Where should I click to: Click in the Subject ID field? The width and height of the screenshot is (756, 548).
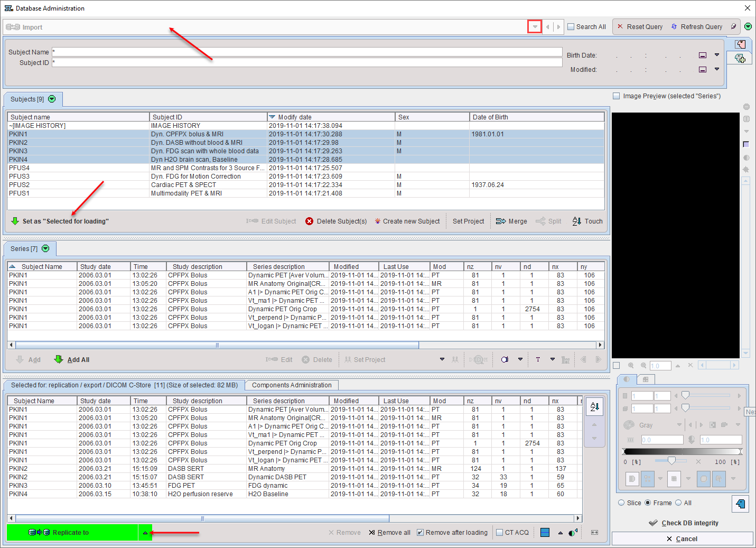click(x=307, y=62)
